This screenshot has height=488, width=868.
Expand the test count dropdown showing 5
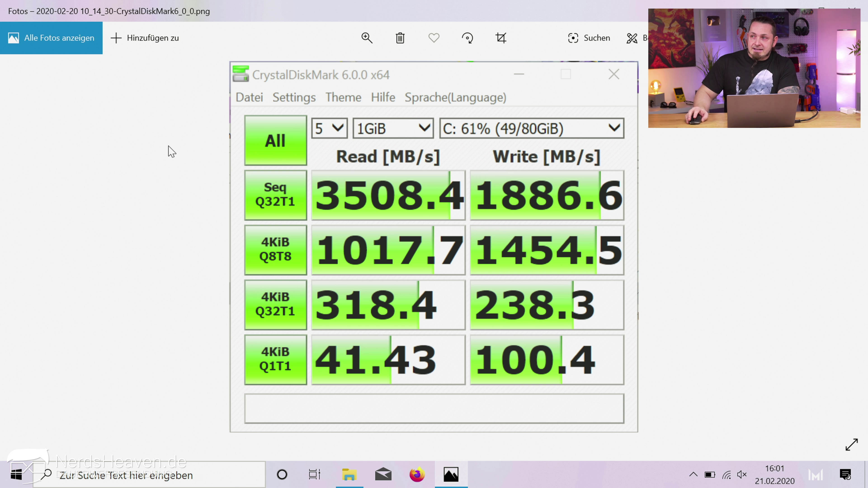[x=329, y=128]
